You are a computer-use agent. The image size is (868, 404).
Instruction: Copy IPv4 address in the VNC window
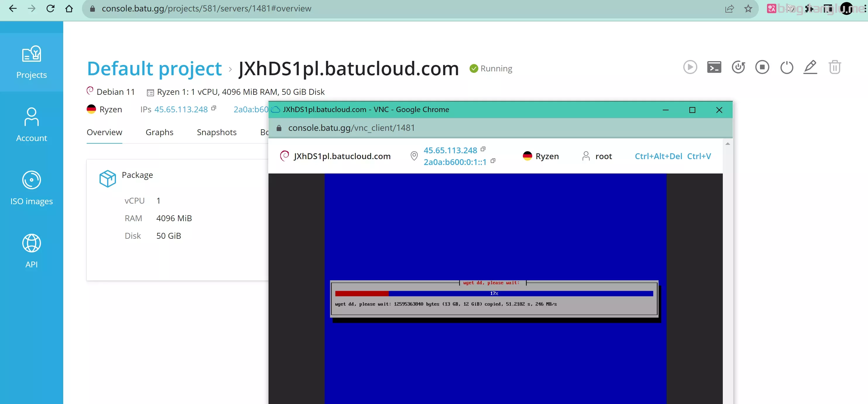[x=483, y=149]
